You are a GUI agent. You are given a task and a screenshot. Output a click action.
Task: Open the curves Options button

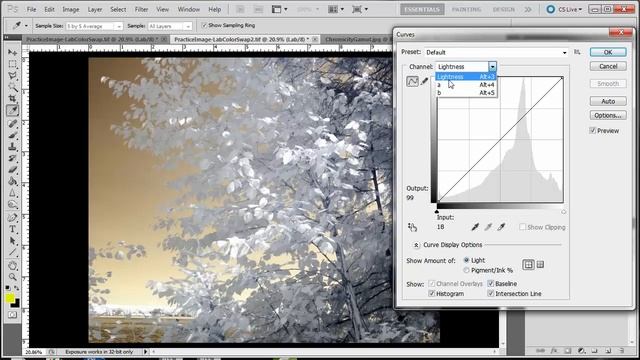pos(608,116)
